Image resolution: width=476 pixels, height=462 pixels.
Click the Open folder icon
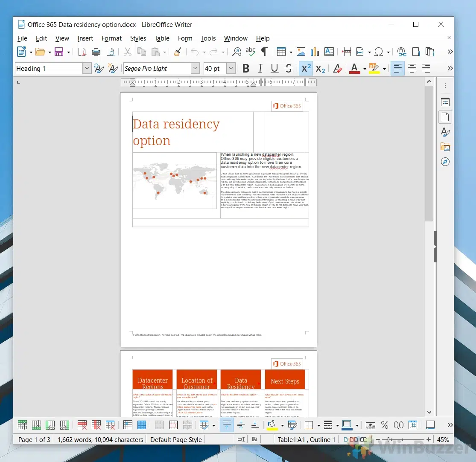[x=40, y=52]
